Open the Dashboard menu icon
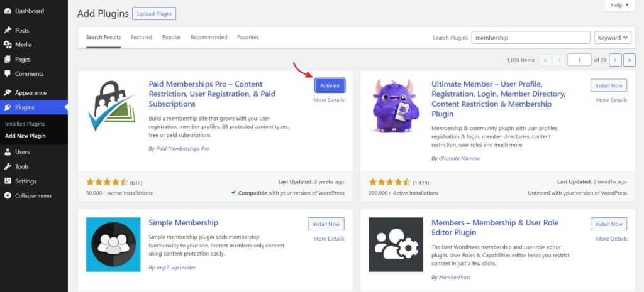The height and width of the screenshot is (292, 644). (x=8, y=11)
